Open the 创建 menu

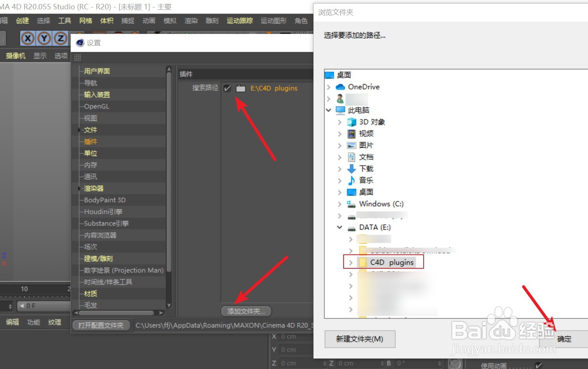coord(22,21)
